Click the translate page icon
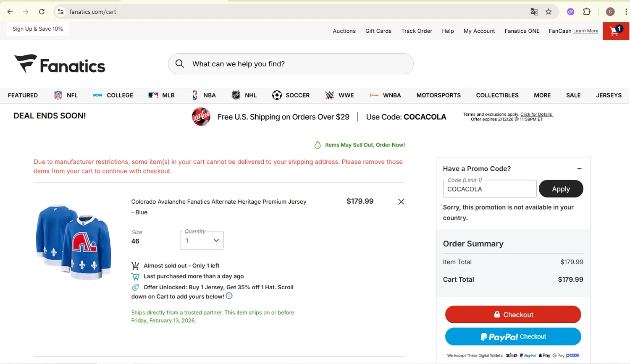The width and height of the screenshot is (630, 364). pyautogui.click(x=534, y=12)
